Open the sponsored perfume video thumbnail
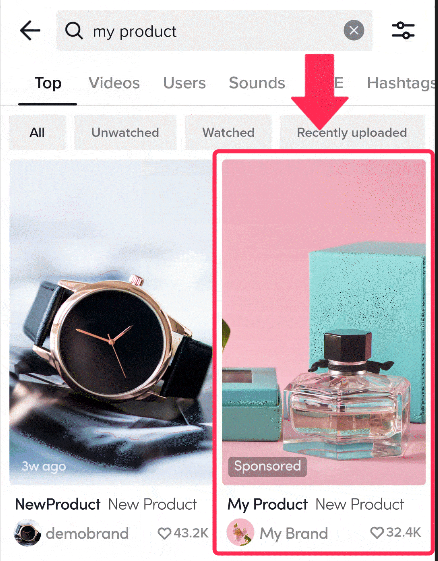438x561 pixels. pyautogui.click(x=324, y=322)
